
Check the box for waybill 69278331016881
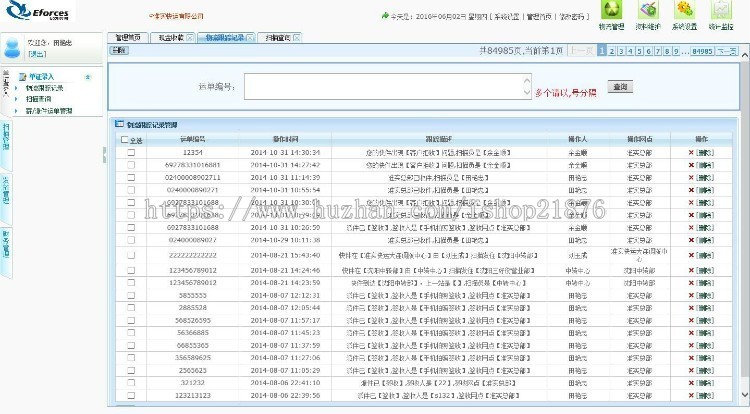131,165
